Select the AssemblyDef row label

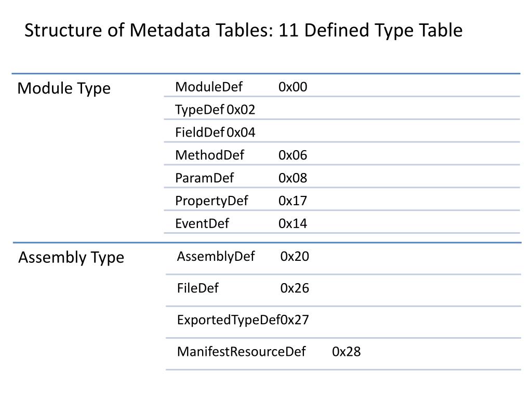tap(216, 257)
